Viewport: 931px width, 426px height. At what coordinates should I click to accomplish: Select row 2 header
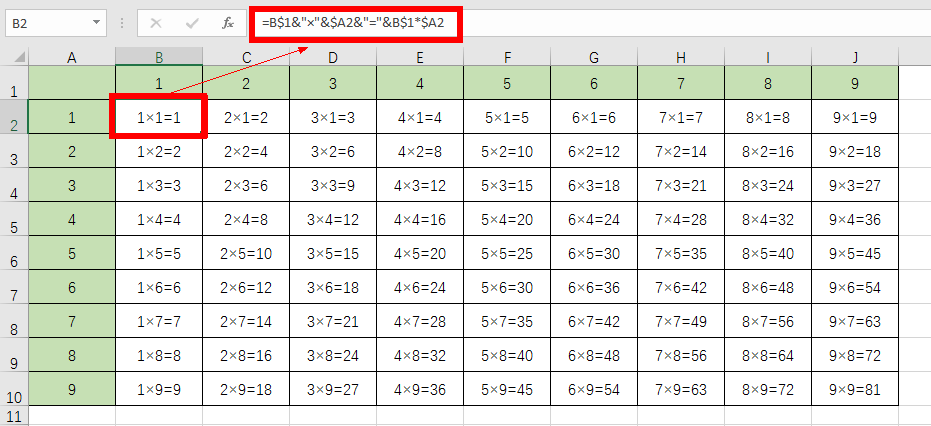pyautogui.click(x=14, y=118)
